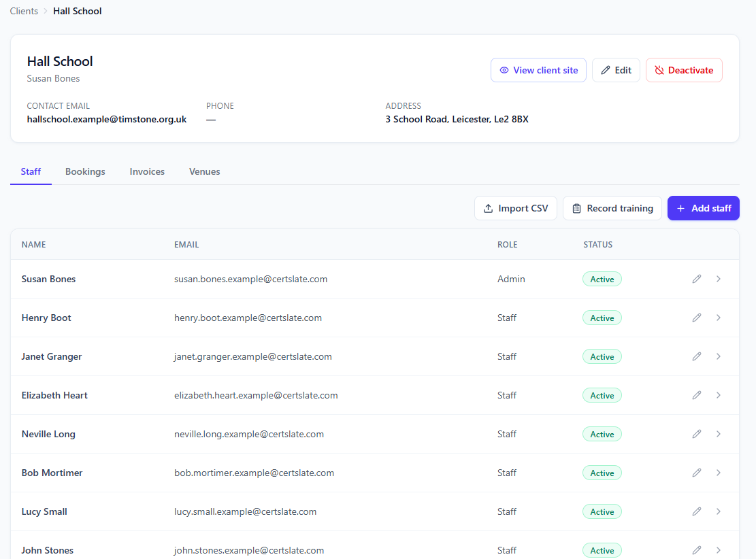The width and height of the screenshot is (756, 559).
Task: Click the pencil edit icon for Henry Boot
Action: (697, 318)
